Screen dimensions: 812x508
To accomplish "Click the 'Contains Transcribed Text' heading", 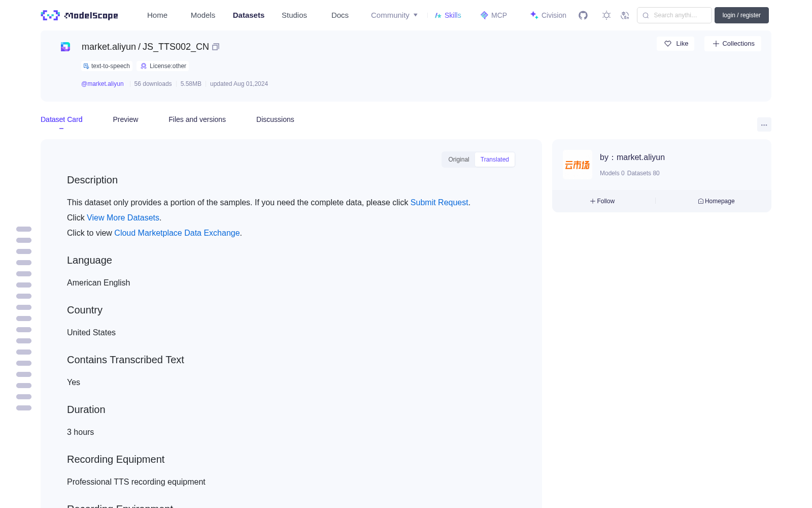I will pos(125,360).
